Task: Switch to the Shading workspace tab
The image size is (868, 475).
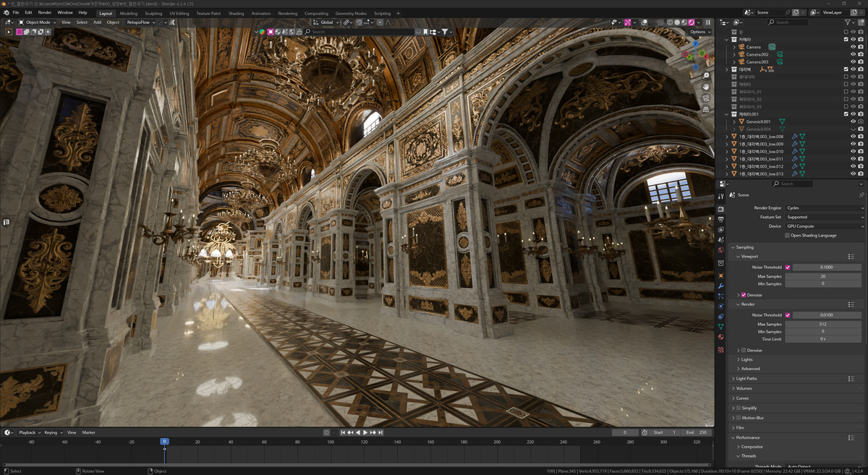Action: (237, 13)
